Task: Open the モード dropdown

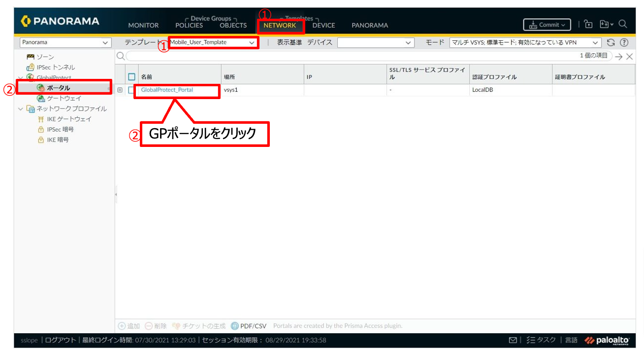Action: pos(525,43)
